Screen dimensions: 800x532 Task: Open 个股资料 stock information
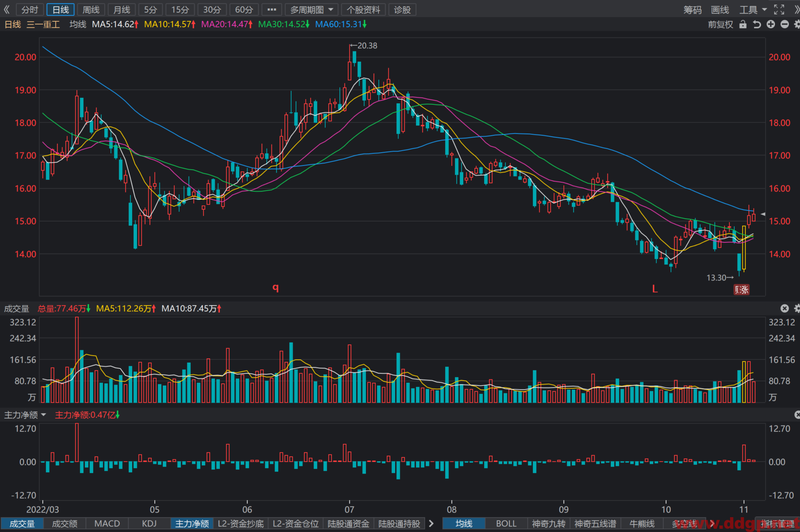[364, 10]
